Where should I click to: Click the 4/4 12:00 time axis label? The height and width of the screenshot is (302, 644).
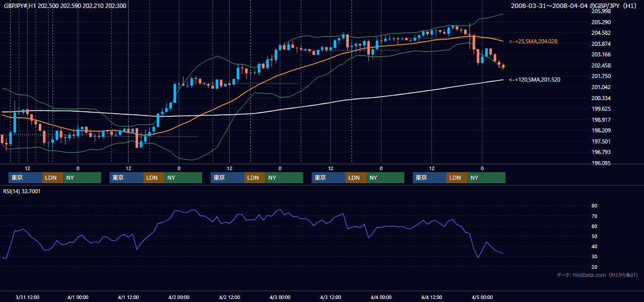(432, 297)
